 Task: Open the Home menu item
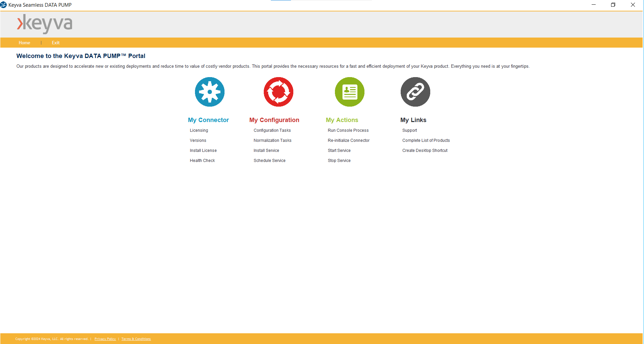(x=24, y=43)
